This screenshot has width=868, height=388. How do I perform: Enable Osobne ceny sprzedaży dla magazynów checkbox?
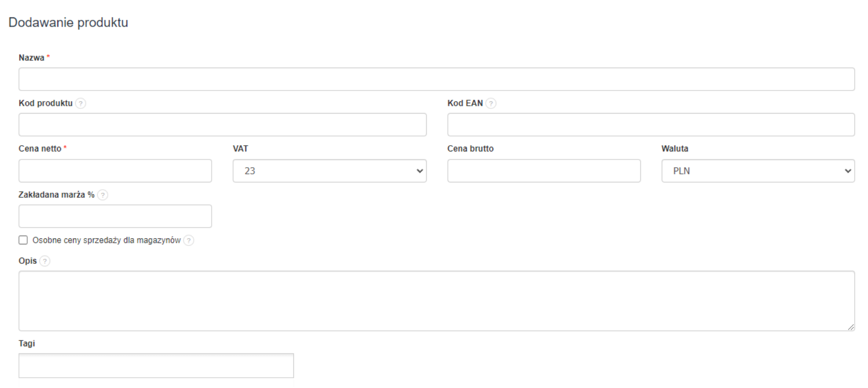coord(23,240)
